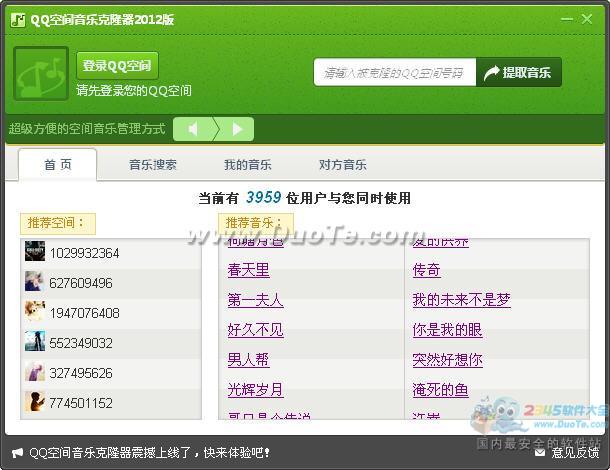This screenshot has width=610, height=470.
Task: Click the announcement text about 上线了
Action: point(149,453)
